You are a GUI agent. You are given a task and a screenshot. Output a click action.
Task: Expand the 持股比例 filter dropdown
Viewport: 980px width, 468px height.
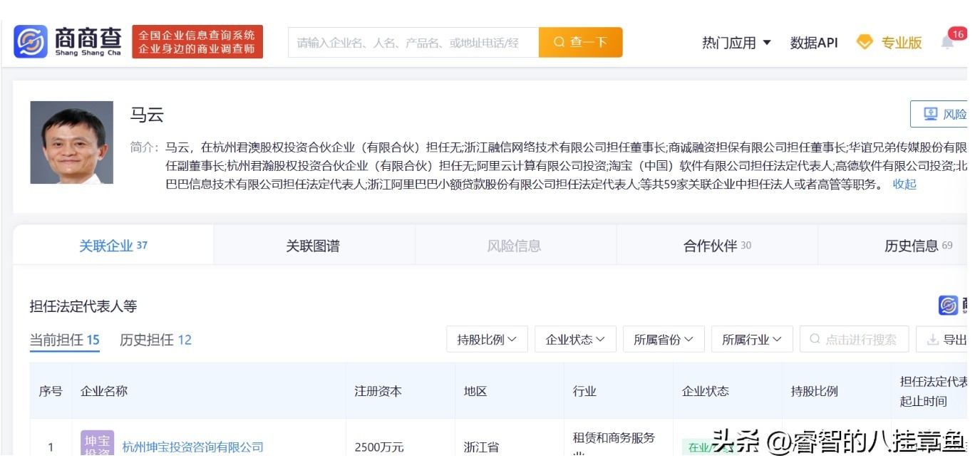coord(487,339)
